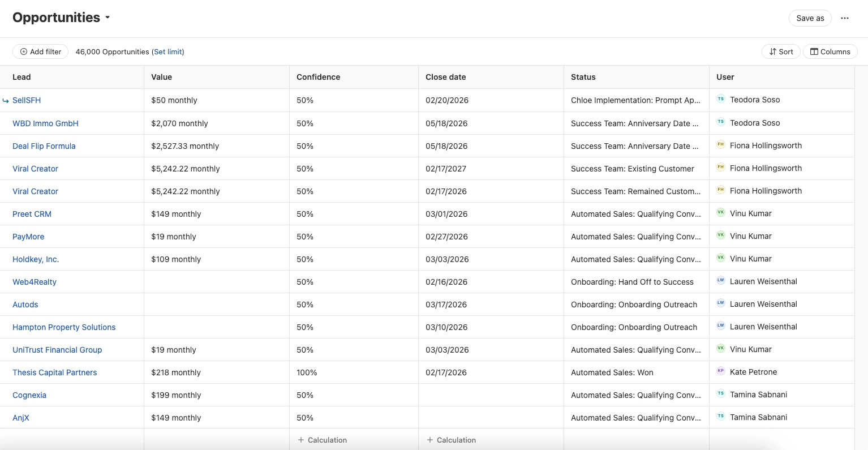Open the Cognexia lead
The height and width of the screenshot is (450, 868).
pos(29,395)
